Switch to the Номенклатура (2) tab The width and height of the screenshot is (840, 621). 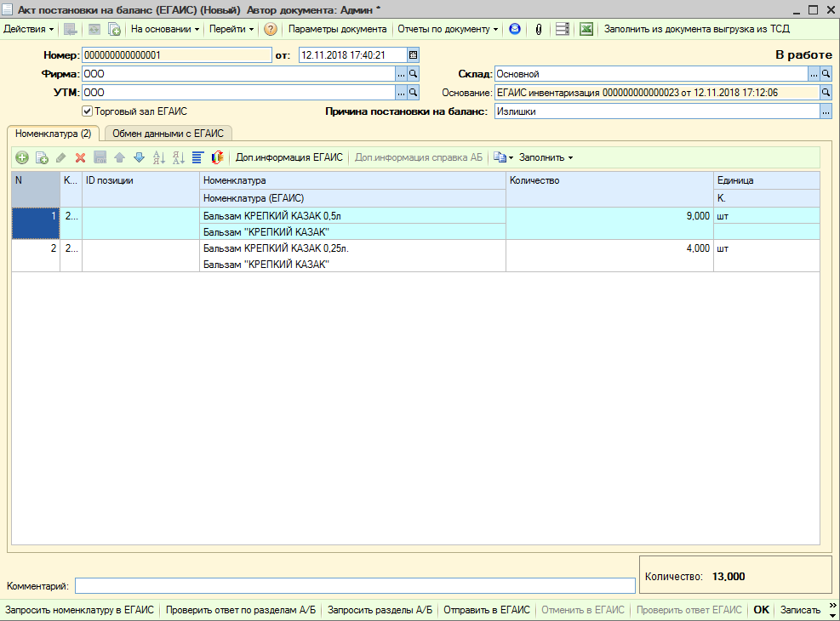click(x=53, y=134)
